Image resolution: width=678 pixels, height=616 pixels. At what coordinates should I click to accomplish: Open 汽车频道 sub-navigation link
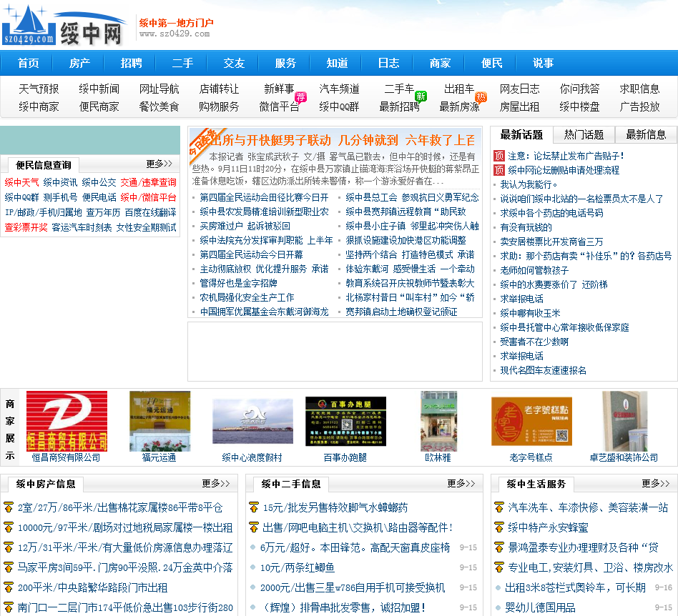point(340,89)
